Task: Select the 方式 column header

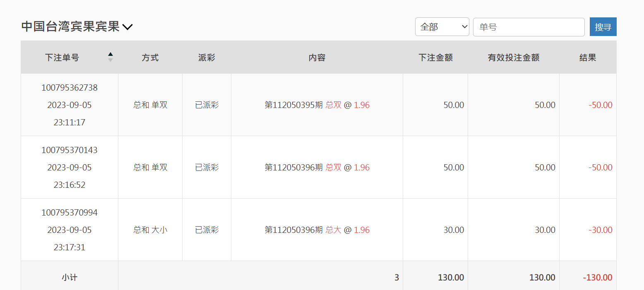Action: 150,58
